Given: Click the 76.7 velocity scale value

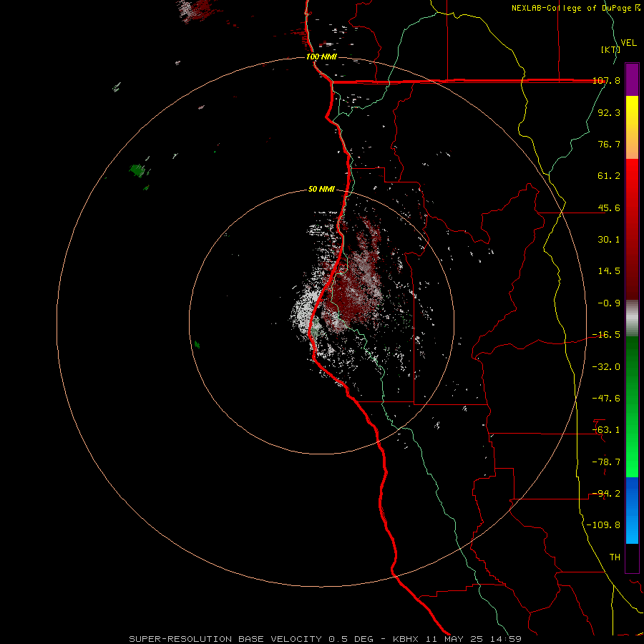Looking at the screenshot, I should pos(609,144).
